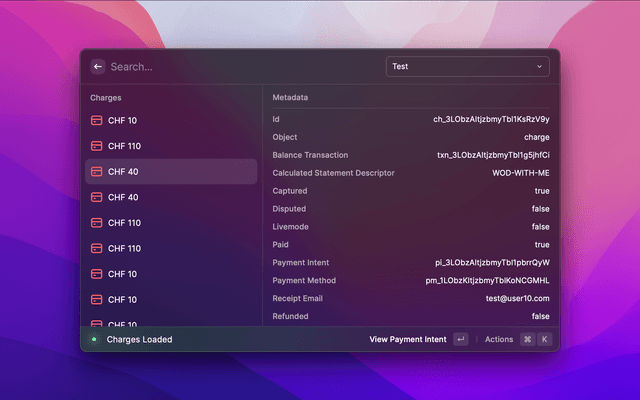The width and height of the screenshot is (640, 400).
Task: Click the card icon of the first CHF 110 charge
Action: coord(97,146)
